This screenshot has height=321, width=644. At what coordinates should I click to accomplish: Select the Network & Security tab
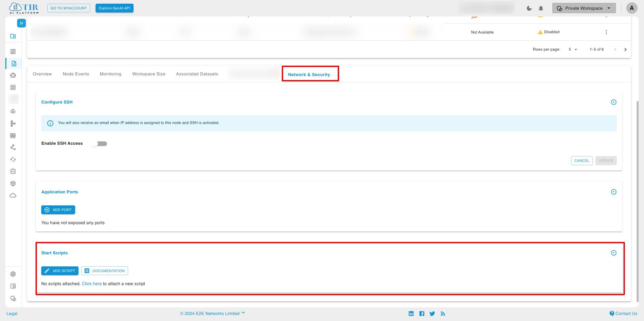point(309,75)
